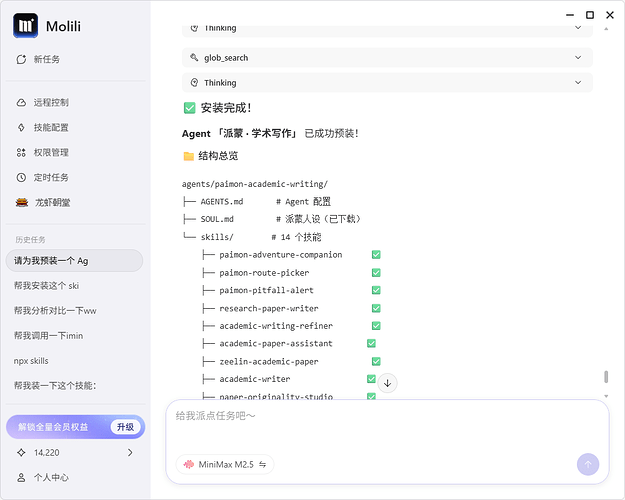Click the scrollbar up arrow
The image size is (625, 500).
click(606, 29)
